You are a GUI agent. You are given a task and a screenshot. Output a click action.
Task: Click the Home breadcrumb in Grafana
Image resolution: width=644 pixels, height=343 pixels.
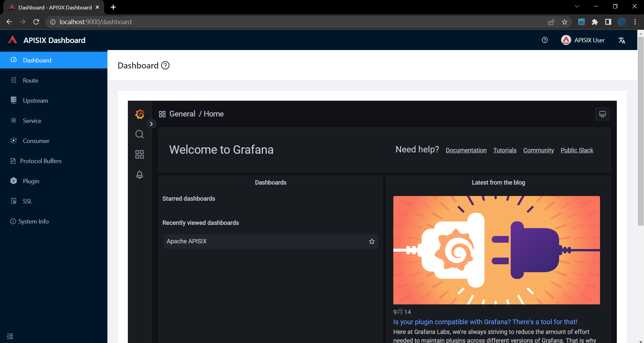tap(213, 114)
